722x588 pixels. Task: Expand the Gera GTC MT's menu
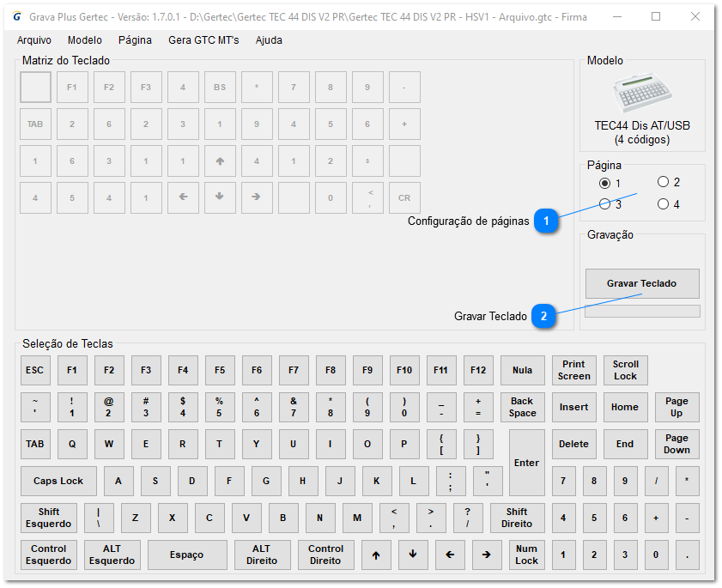click(203, 40)
